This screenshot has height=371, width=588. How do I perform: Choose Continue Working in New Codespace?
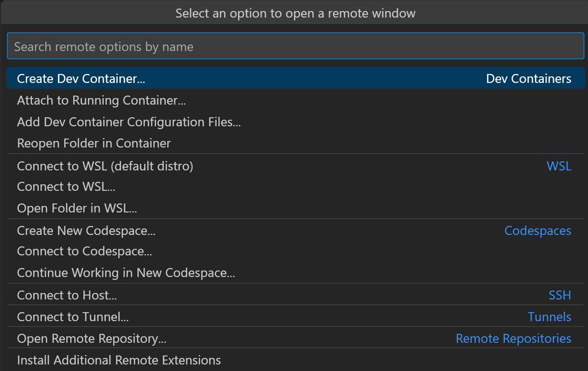tap(295, 273)
